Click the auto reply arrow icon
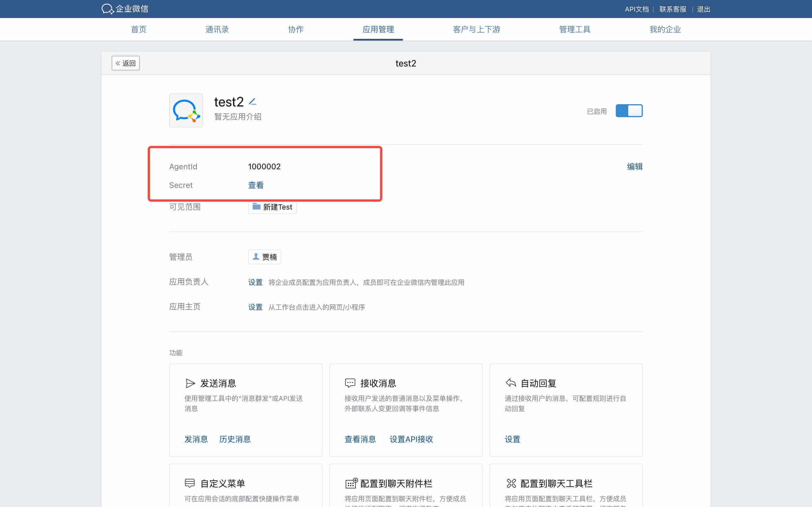This screenshot has width=812, height=507. 510,383
